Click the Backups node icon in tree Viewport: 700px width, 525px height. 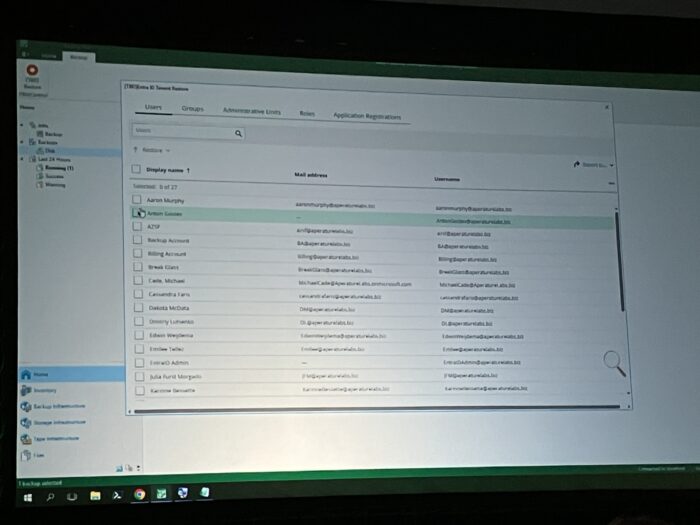pos(33,142)
